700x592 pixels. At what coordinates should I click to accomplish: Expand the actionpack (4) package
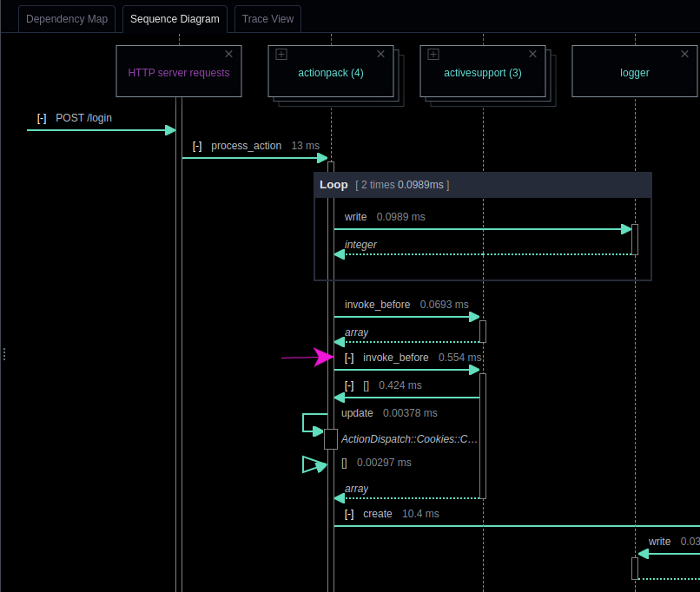click(x=281, y=55)
